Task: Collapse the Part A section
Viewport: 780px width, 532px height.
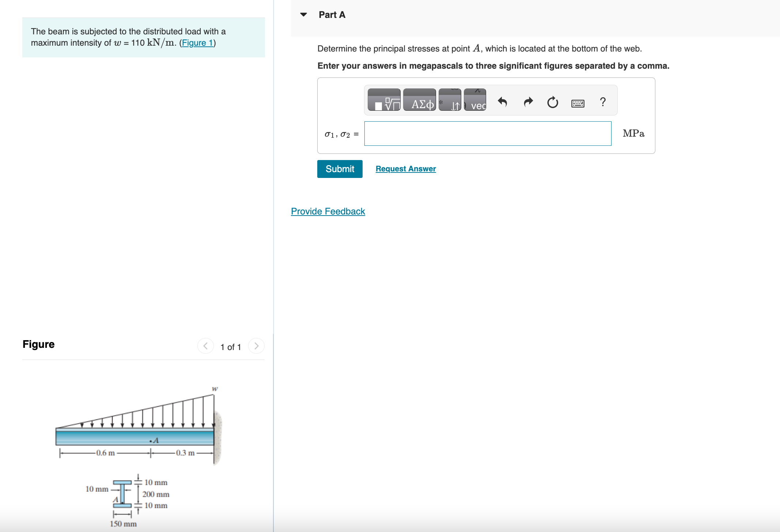Action: [304, 14]
